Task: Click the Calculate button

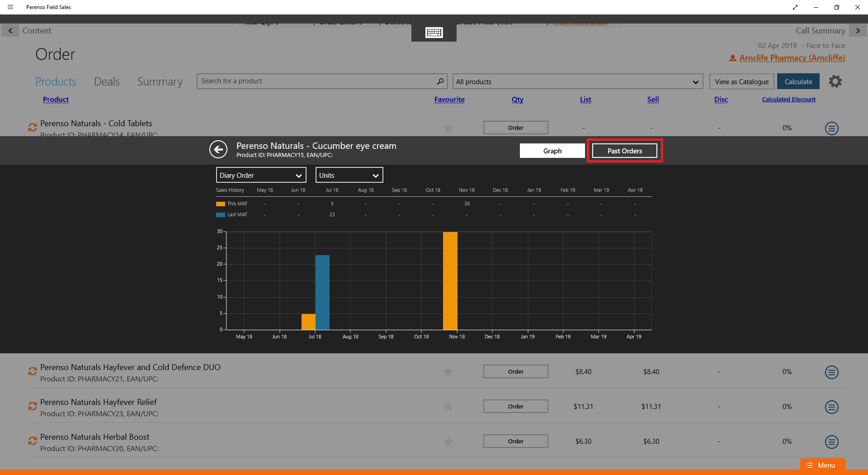Action: (798, 81)
